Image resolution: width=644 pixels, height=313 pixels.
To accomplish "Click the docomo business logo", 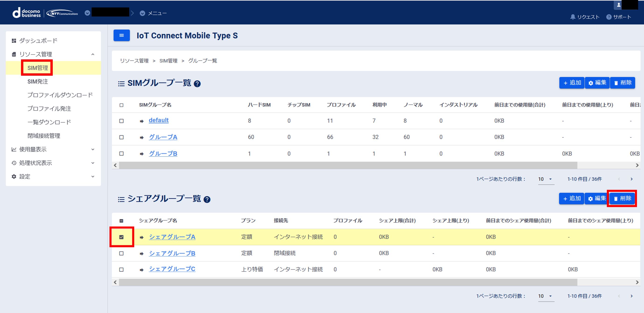I will tap(27, 13).
